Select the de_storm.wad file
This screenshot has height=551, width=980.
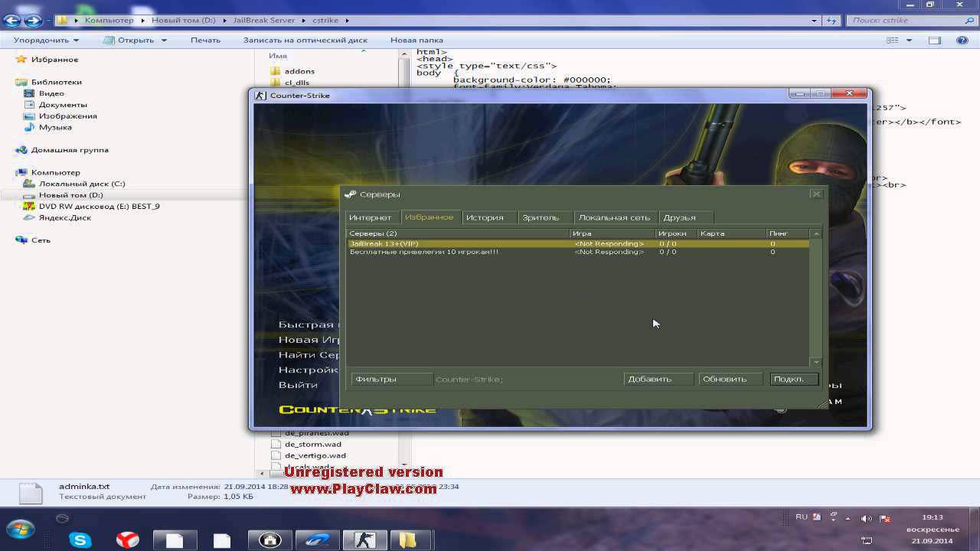(x=312, y=444)
